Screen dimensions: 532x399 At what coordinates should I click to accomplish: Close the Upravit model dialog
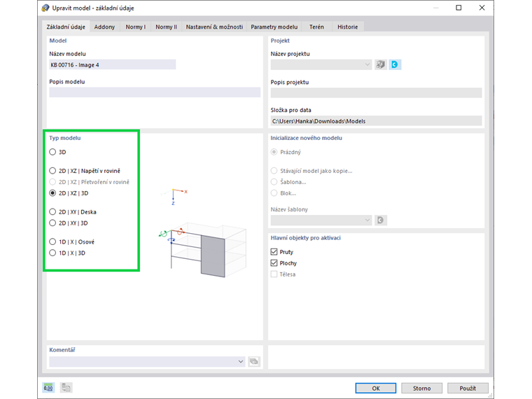(x=482, y=8)
